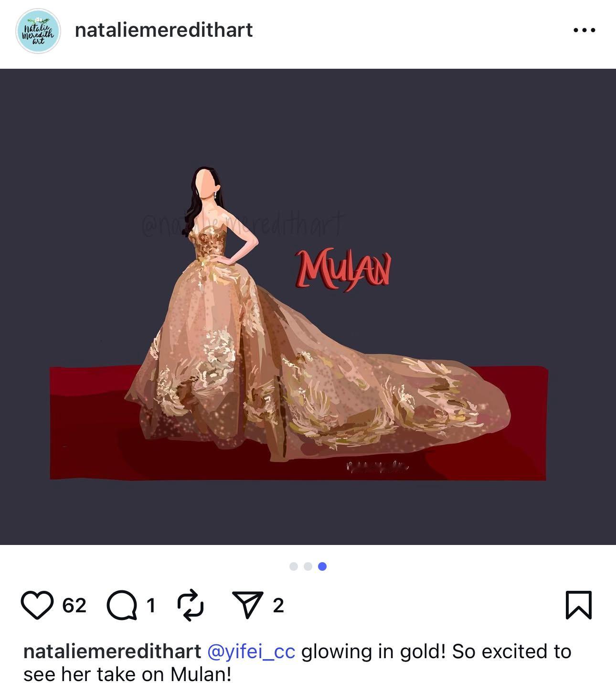The image size is (616, 683).
Task: Select the third active carousel dot
Action: click(322, 566)
